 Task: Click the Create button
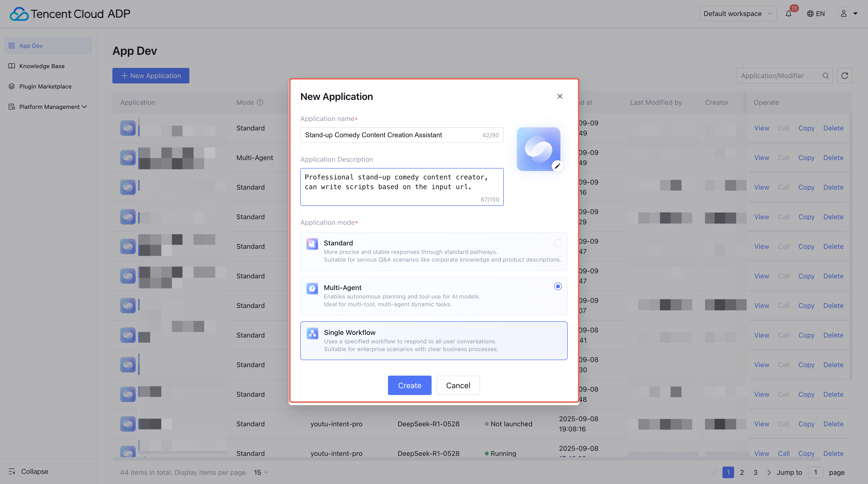click(409, 385)
